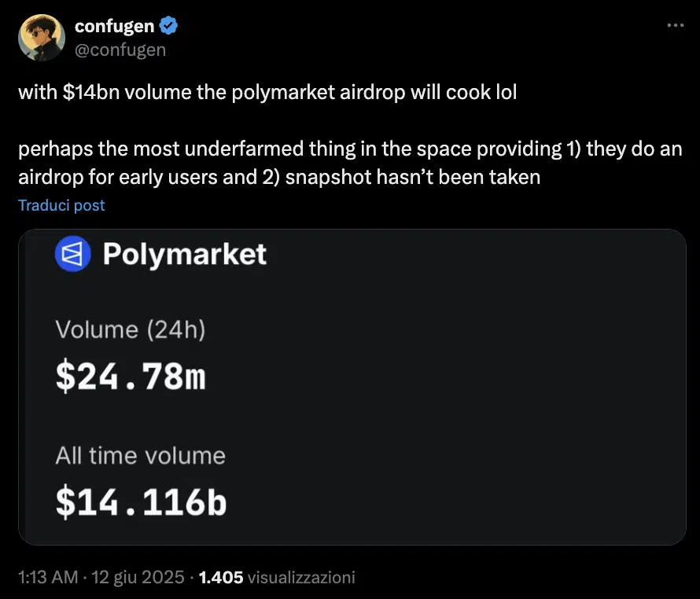Click the word visualizzazioni
The image size is (700, 599).
[x=301, y=578]
